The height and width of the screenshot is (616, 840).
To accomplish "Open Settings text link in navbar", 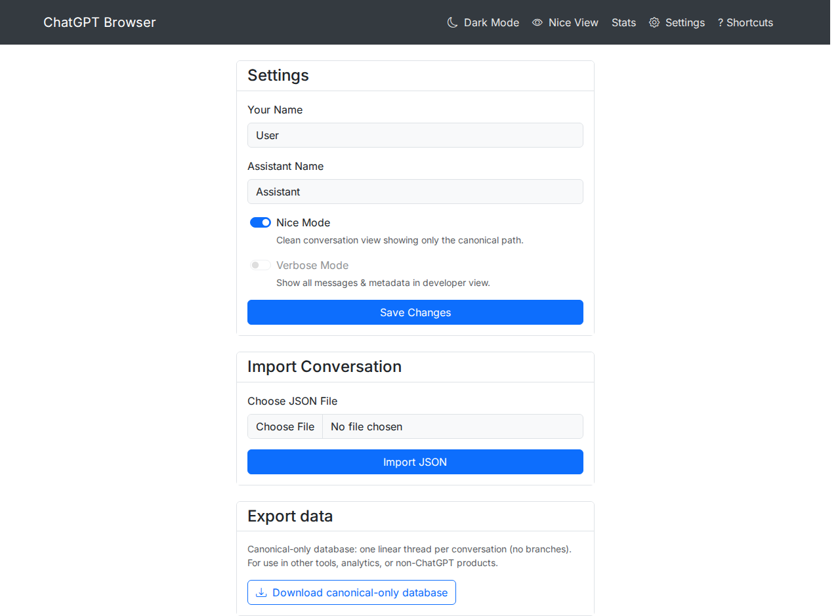I will tap(685, 22).
